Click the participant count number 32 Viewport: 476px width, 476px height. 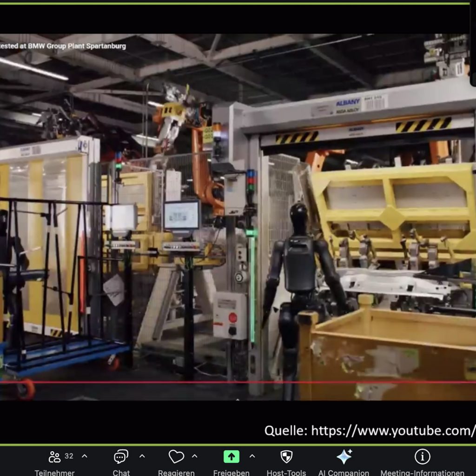pos(69,456)
